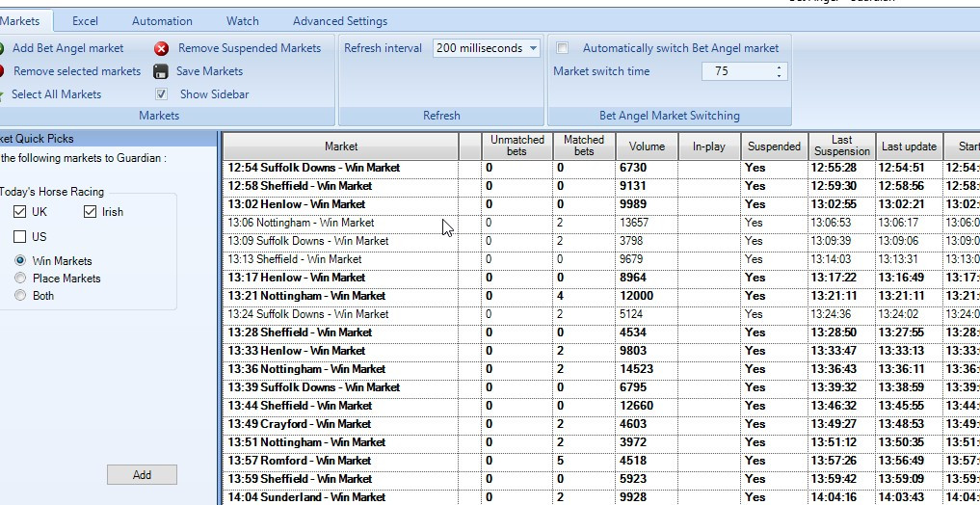Select 13:06 Nottingham - Win Market row
980x505 pixels.
(x=601, y=223)
